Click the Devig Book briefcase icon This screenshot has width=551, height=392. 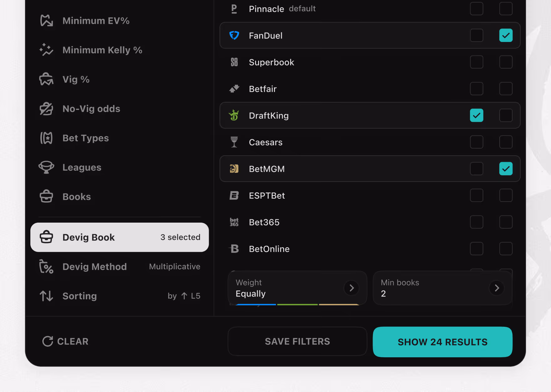(46, 237)
